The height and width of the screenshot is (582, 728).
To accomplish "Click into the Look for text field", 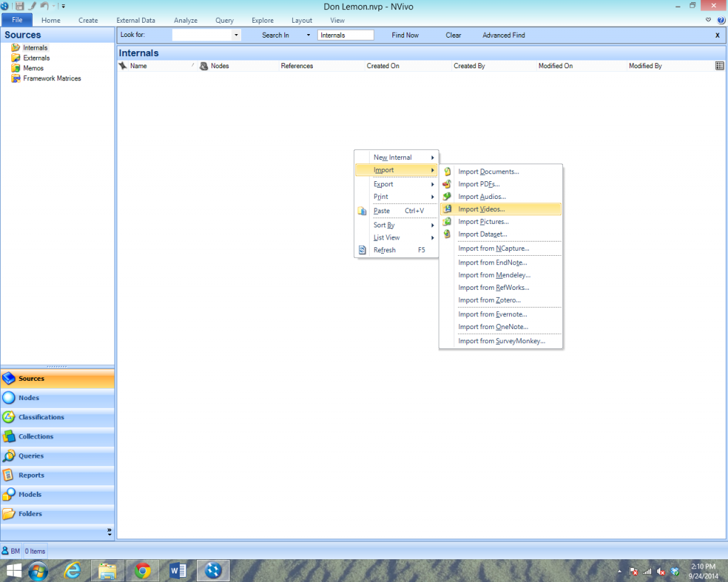I will (x=202, y=35).
